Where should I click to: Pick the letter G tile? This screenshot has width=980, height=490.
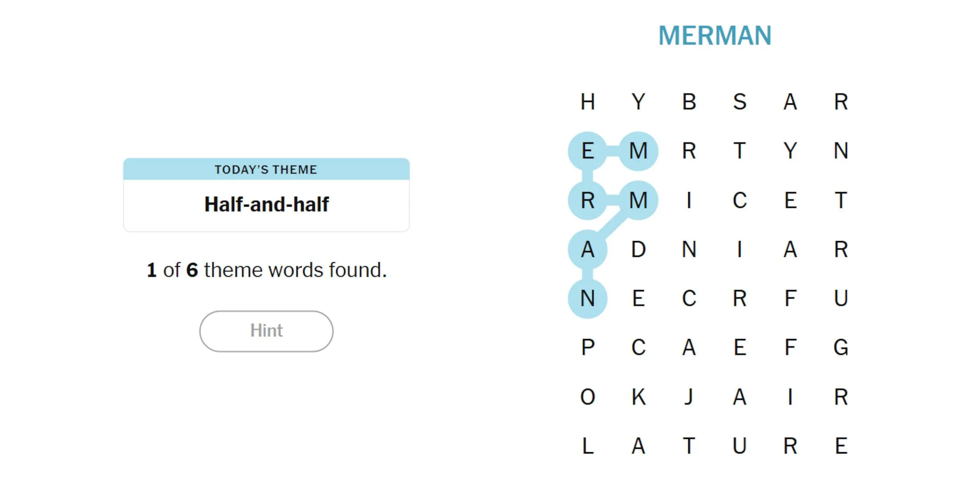841,347
